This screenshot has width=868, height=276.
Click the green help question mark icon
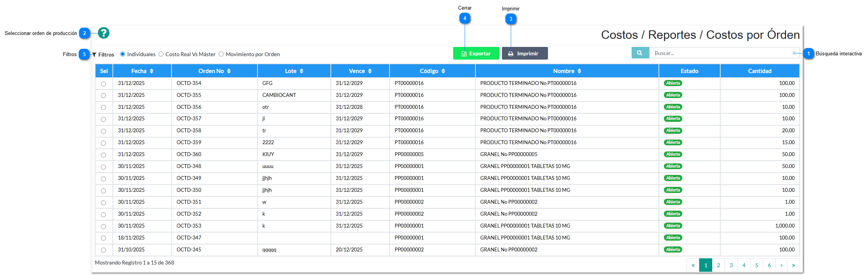(104, 33)
